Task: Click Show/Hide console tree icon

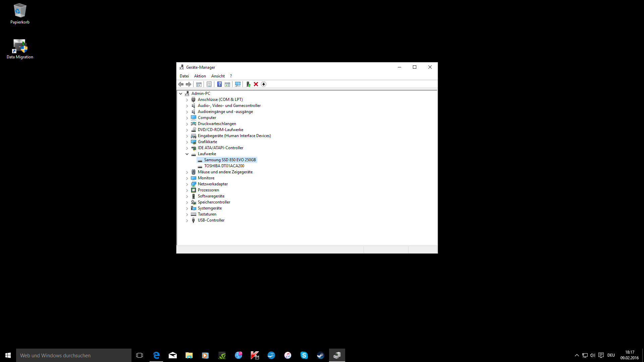Action: 199,84
